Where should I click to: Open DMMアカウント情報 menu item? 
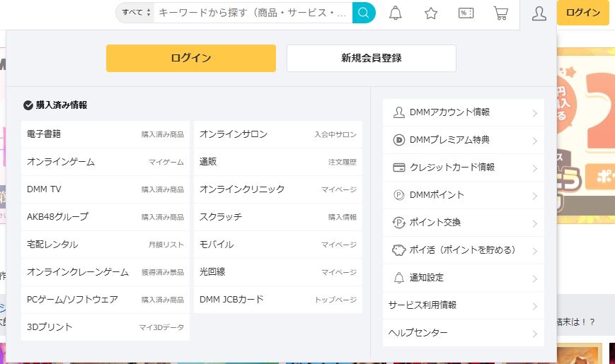[x=463, y=112]
